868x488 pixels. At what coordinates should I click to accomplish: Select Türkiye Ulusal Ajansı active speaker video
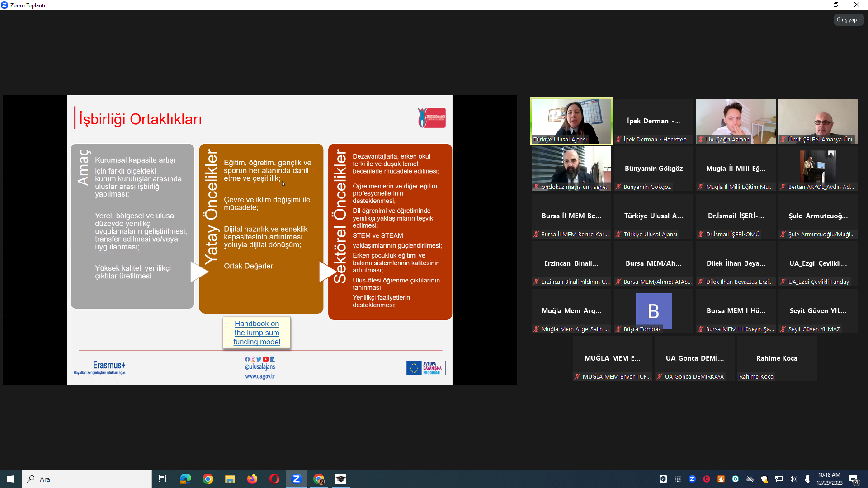571,121
